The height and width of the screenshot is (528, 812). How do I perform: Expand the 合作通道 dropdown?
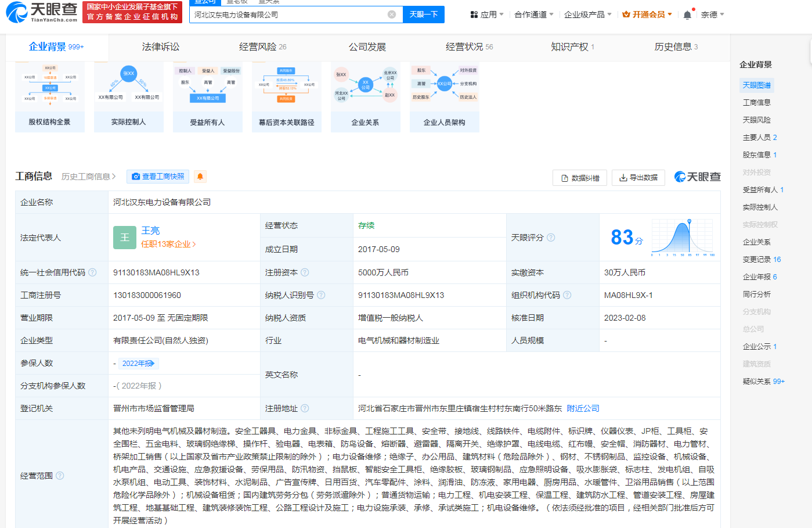coord(534,15)
